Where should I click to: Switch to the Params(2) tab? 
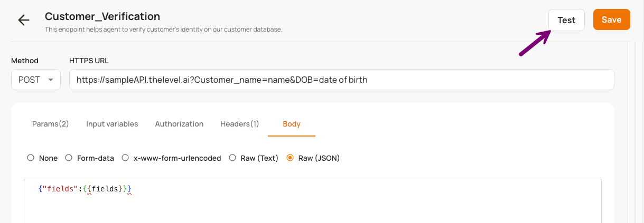tap(51, 124)
